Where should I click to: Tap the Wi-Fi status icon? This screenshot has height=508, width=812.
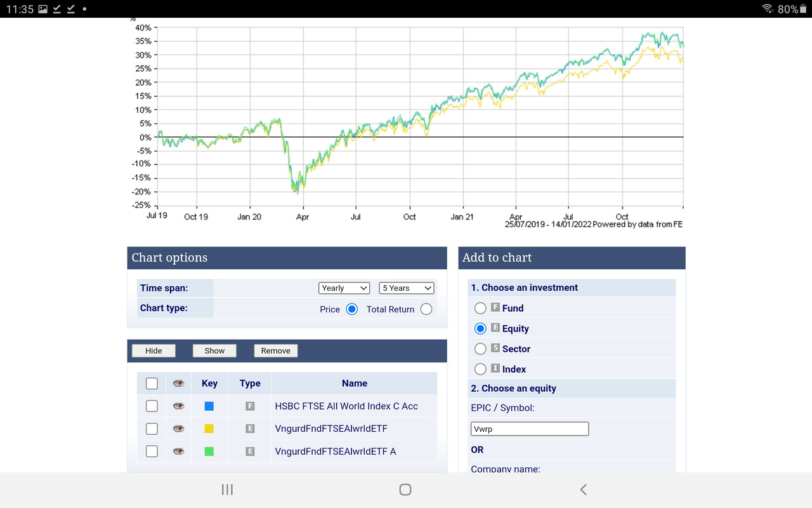pos(768,9)
